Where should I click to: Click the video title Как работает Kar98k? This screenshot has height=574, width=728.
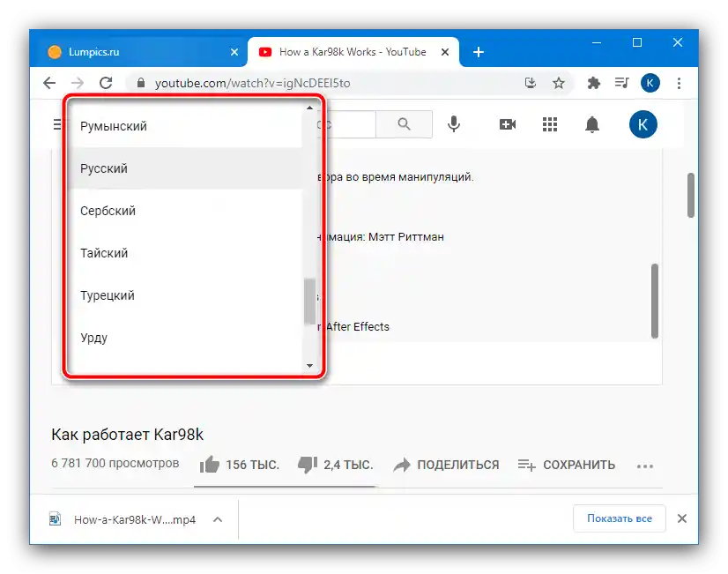tap(127, 435)
